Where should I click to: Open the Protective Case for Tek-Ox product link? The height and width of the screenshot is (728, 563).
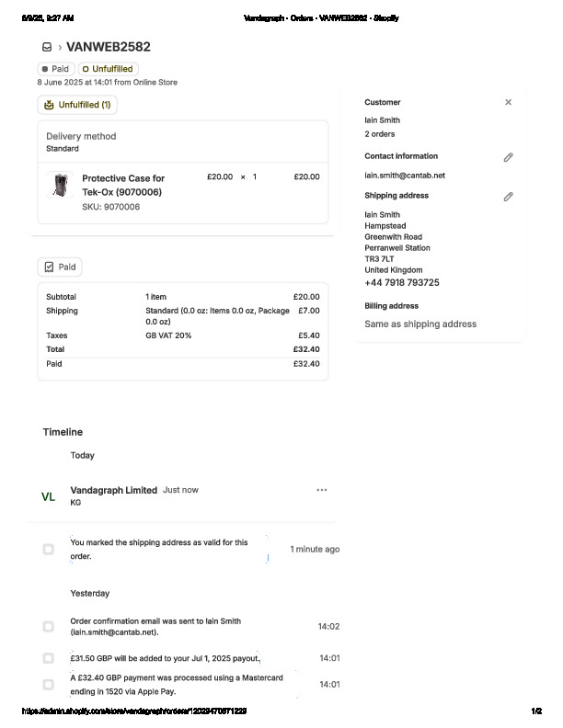(123, 185)
